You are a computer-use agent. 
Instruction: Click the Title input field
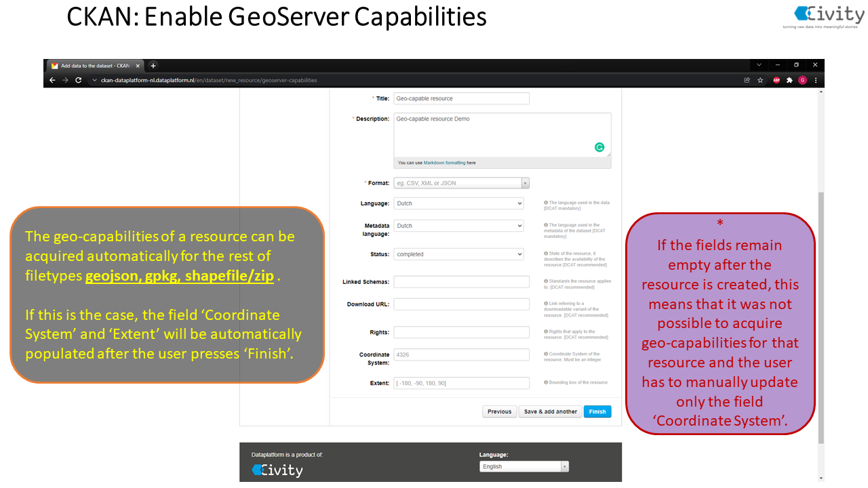(x=461, y=98)
